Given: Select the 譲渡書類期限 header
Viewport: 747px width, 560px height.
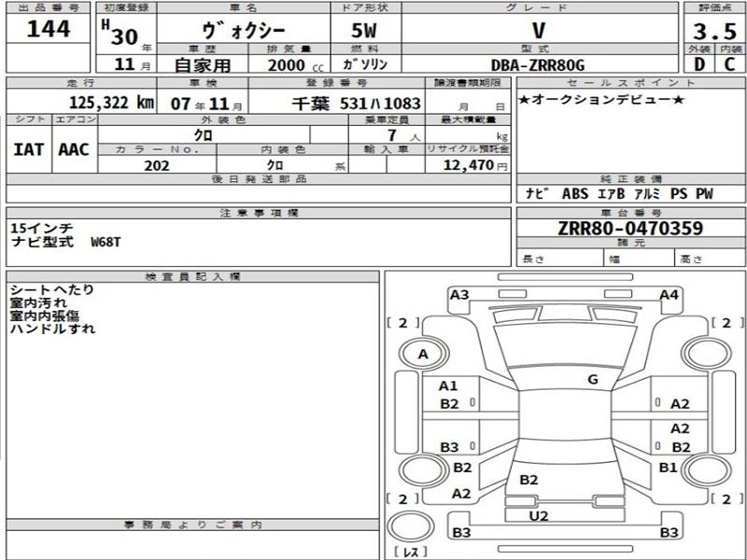Looking at the screenshot, I should [468, 82].
